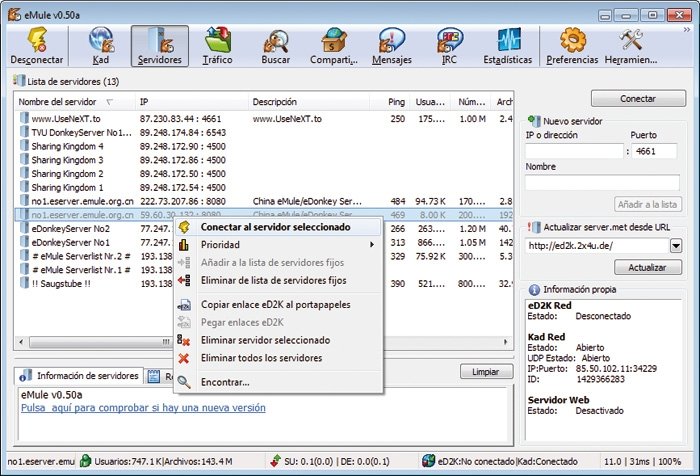Click the up/down transfer arrows status icon
Screen dimensions: 700x476
(x=276, y=461)
